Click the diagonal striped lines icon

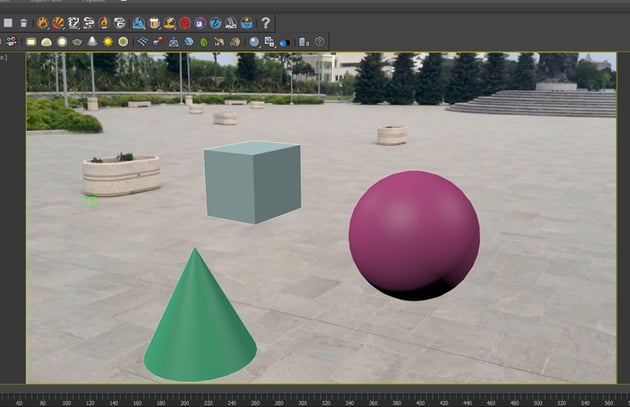pos(142,41)
